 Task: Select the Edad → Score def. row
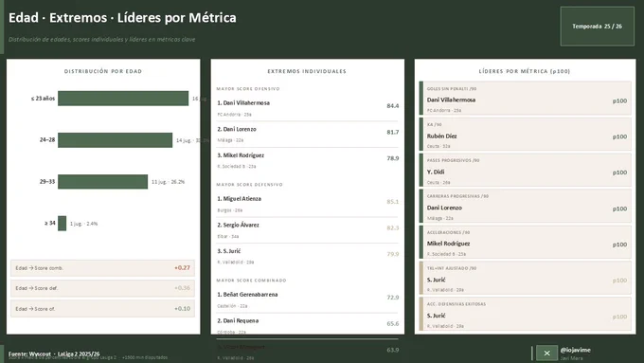pos(102,288)
